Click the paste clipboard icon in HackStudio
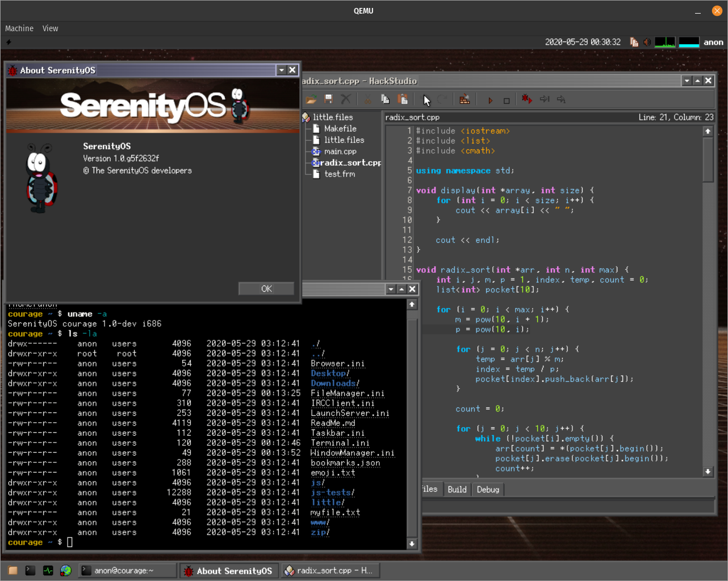The height and width of the screenshot is (581, 728). coord(403,99)
